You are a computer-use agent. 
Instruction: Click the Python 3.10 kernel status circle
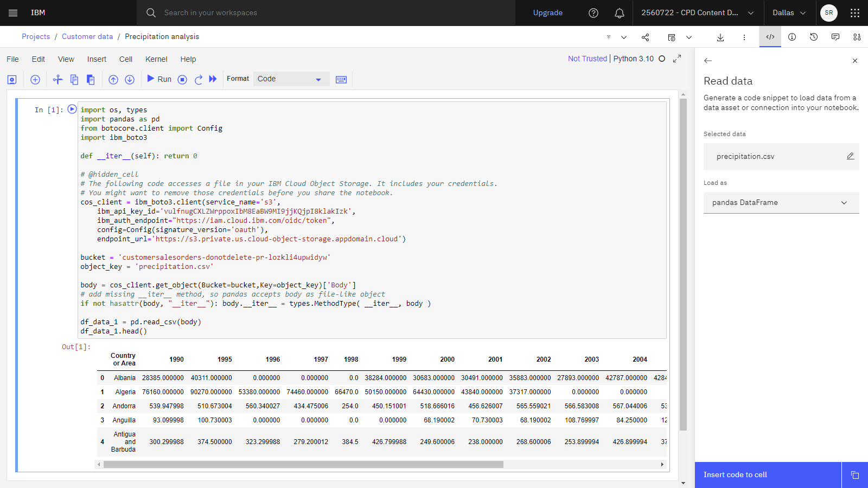[662, 59]
